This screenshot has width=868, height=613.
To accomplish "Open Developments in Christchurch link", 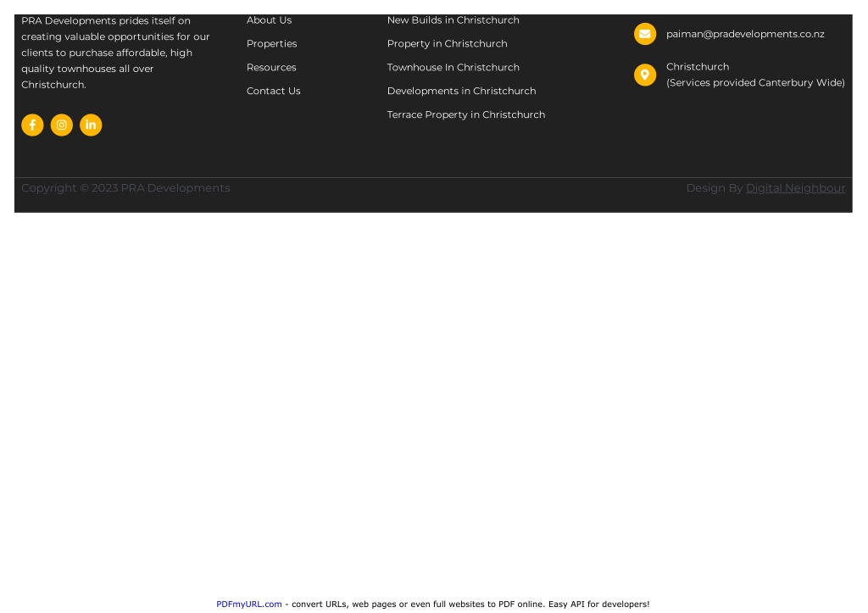I will point(462,91).
